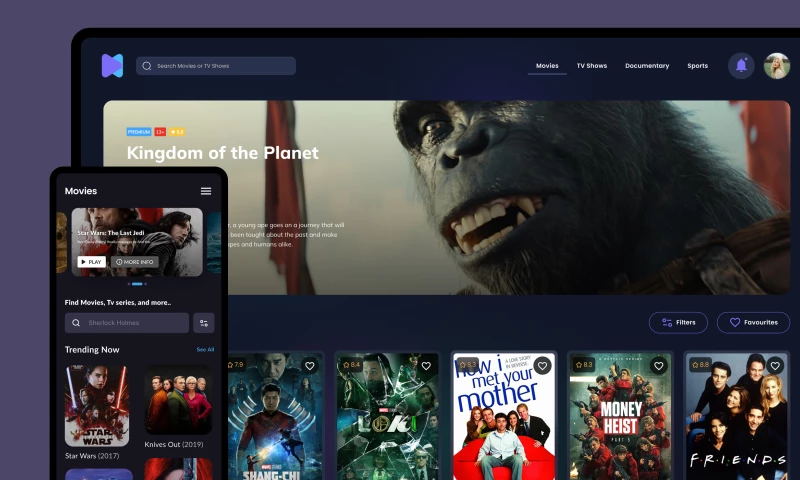Click See All in Trending Now
The width and height of the screenshot is (800, 480).
(205, 349)
